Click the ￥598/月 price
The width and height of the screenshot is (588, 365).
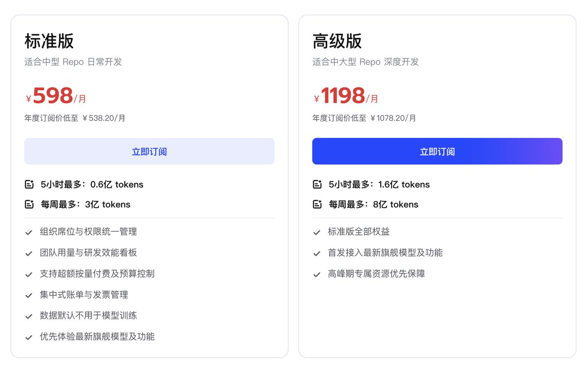pyautogui.click(x=56, y=96)
